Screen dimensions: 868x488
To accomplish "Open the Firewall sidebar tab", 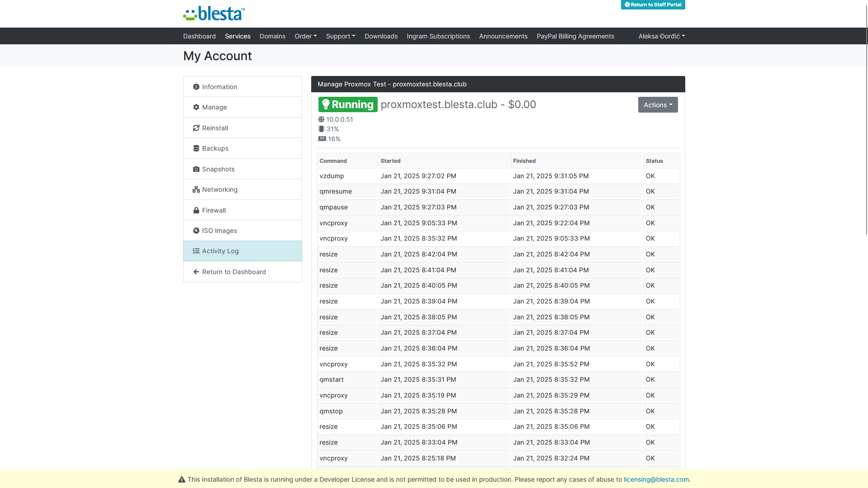I will click(x=242, y=210).
